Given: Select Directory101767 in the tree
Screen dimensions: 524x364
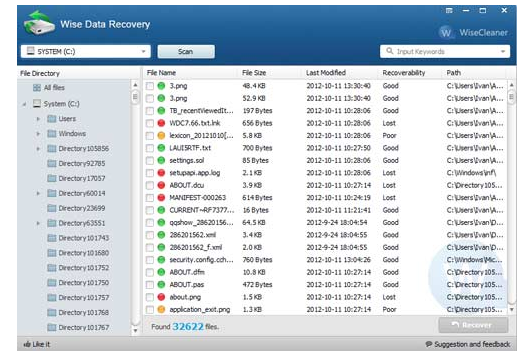Looking at the screenshot, I should (84, 327).
